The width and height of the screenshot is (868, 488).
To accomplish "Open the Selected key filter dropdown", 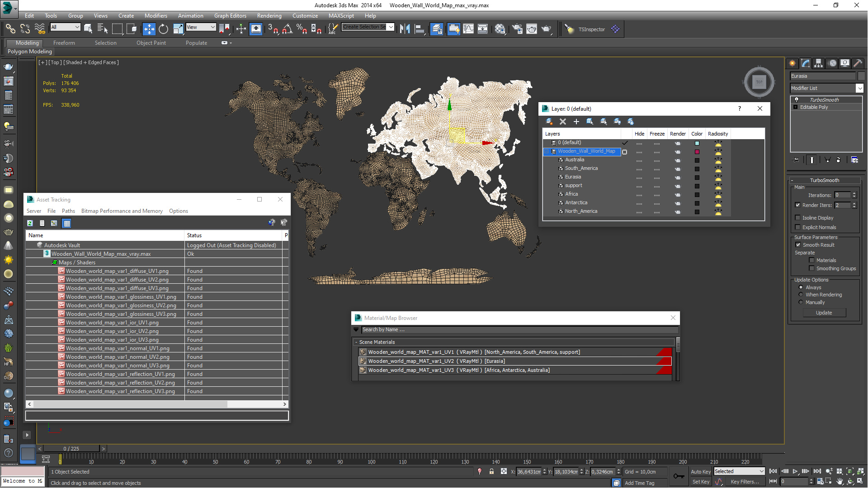I will 740,471.
